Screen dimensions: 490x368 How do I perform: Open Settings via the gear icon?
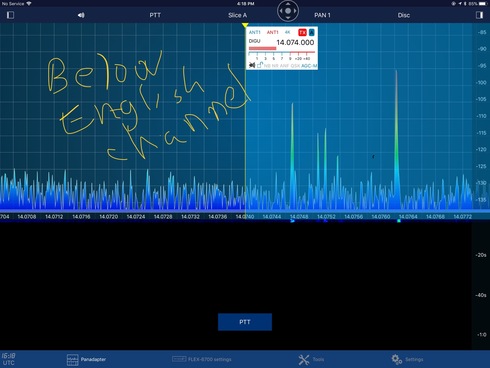397,359
